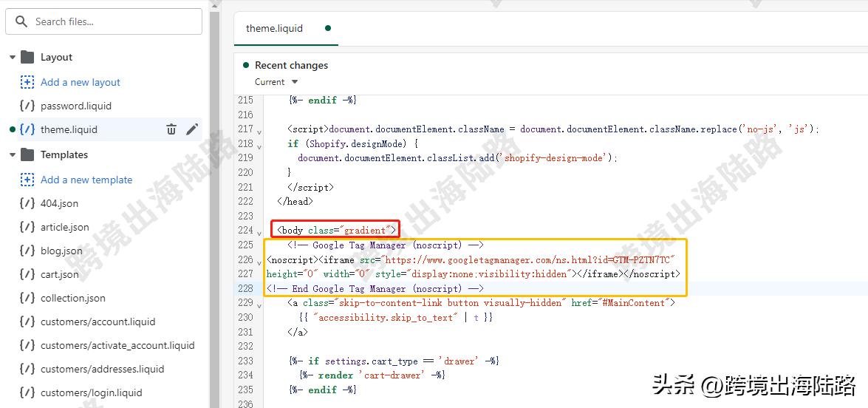Click the plus icon beside Add a new template
Viewport: 868px width, 408px height.
pos(27,180)
